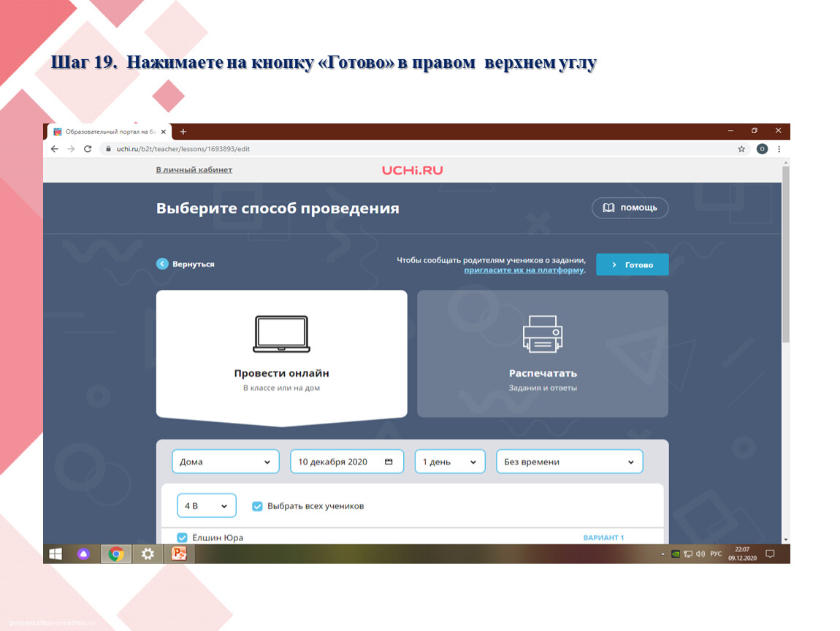Click the browser reload icon
The width and height of the screenshot is (840, 631).
pyautogui.click(x=88, y=149)
